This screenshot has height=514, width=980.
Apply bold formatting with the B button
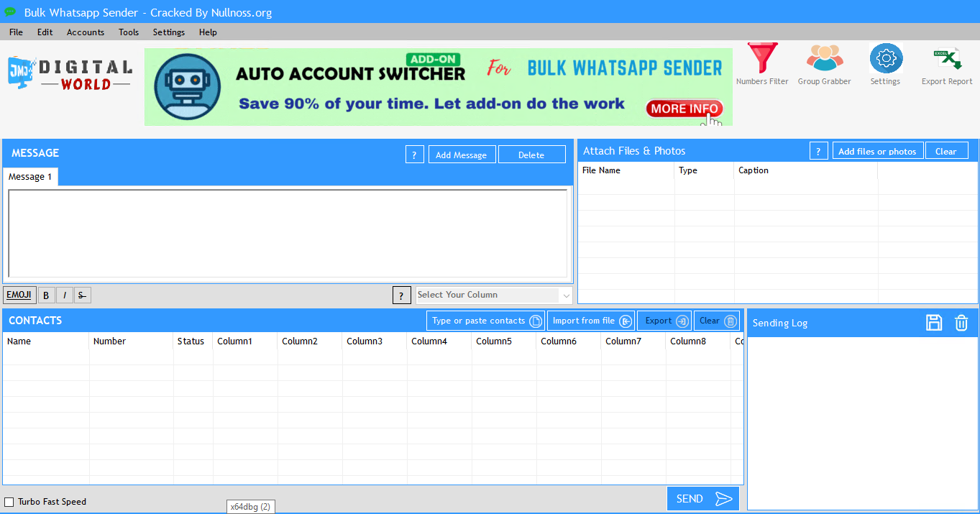coord(46,295)
